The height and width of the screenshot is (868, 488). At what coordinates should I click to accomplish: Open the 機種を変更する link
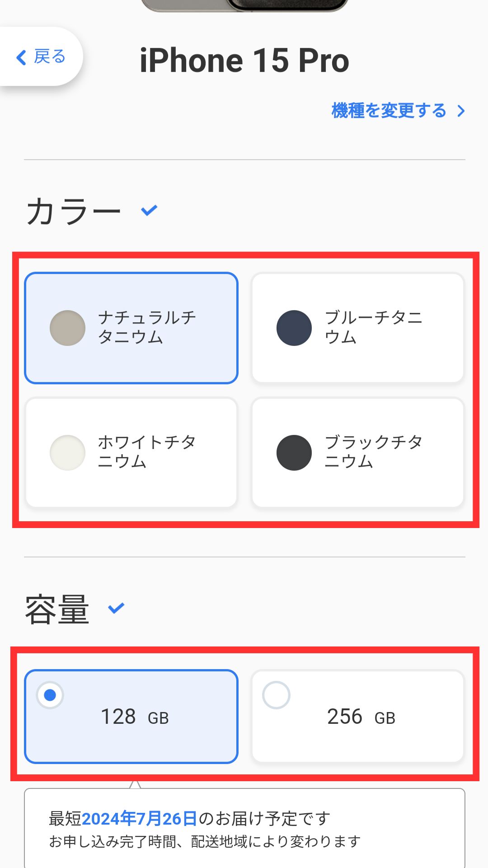tap(389, 111)
